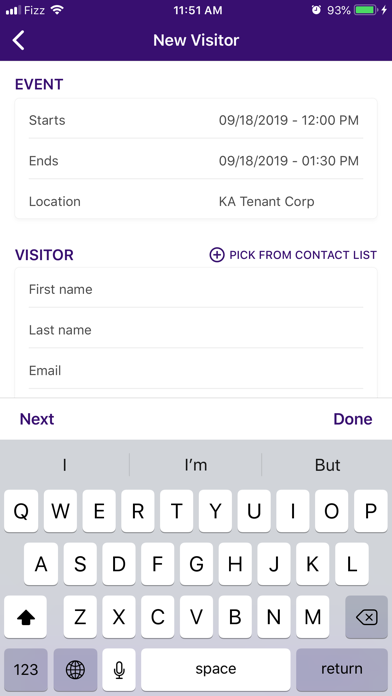Tap the shift arrow key
This screenshot has height=696, width=392.
[26, 617]
